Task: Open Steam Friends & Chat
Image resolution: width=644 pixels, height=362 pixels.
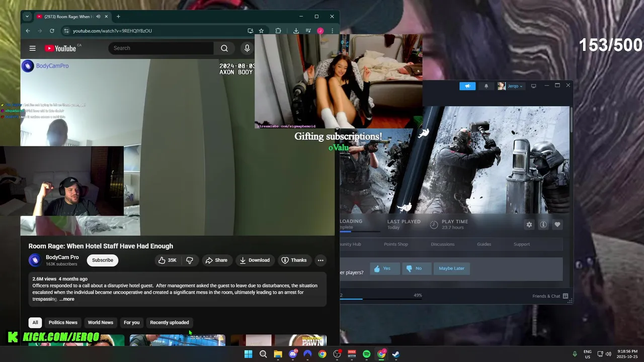Action: coord(550,296)
